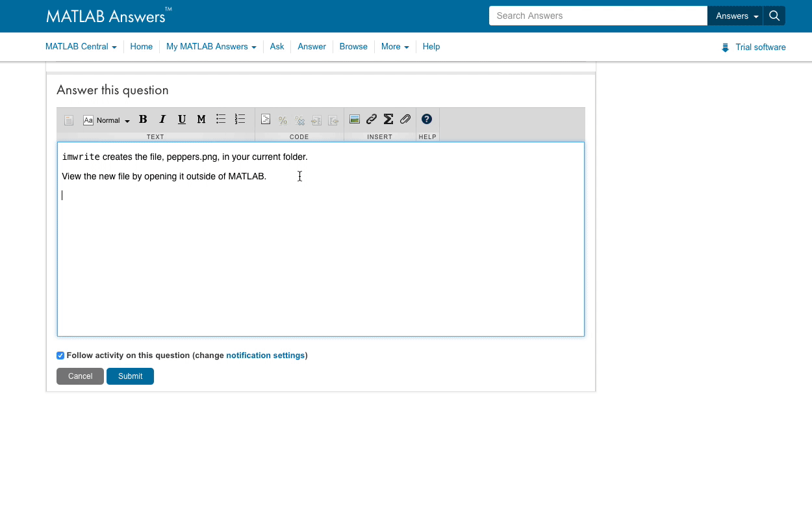Click the underline formatting icon
Viewport: 812px width, 529px height.
pyautogui.click(x=182, y=120)
